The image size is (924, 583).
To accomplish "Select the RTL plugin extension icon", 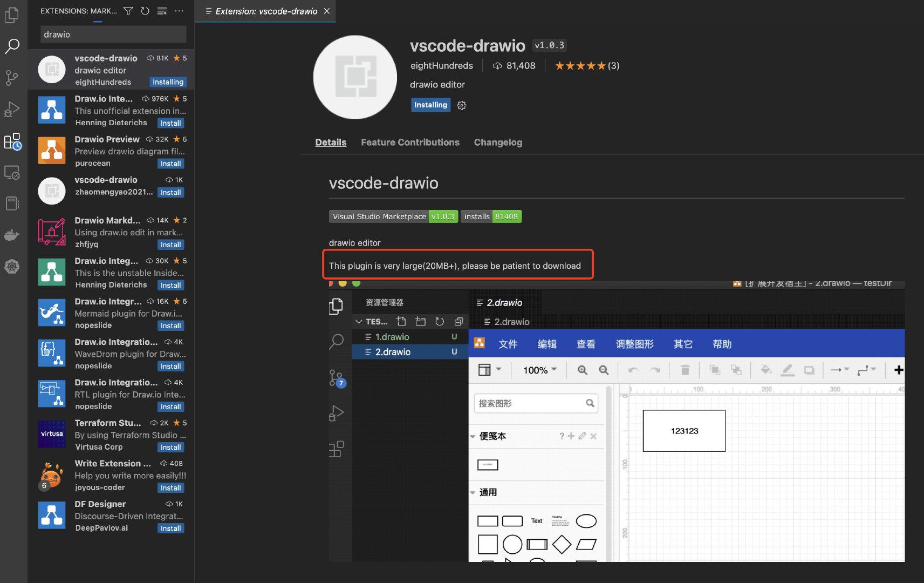I will point(52,393).
